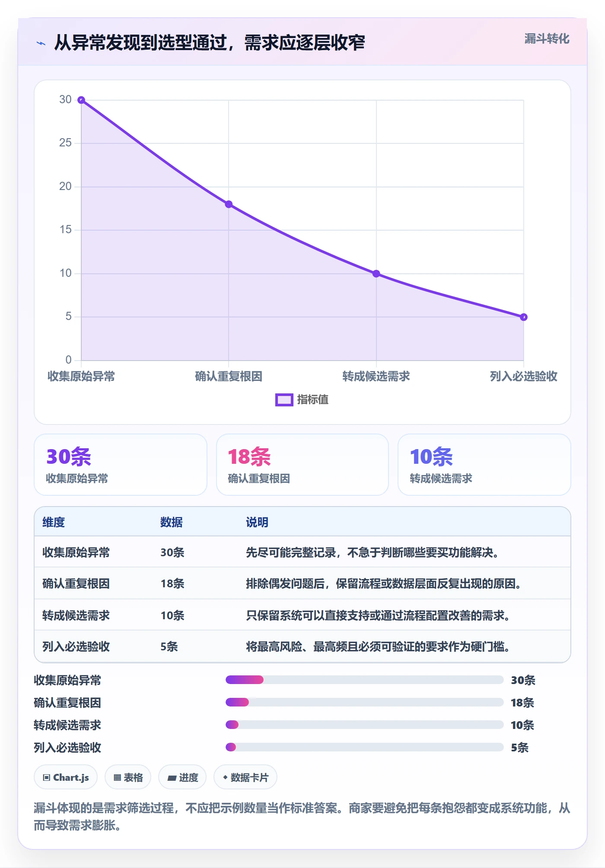Open the 18条 确认重复根因 stat card

point(302,465)
